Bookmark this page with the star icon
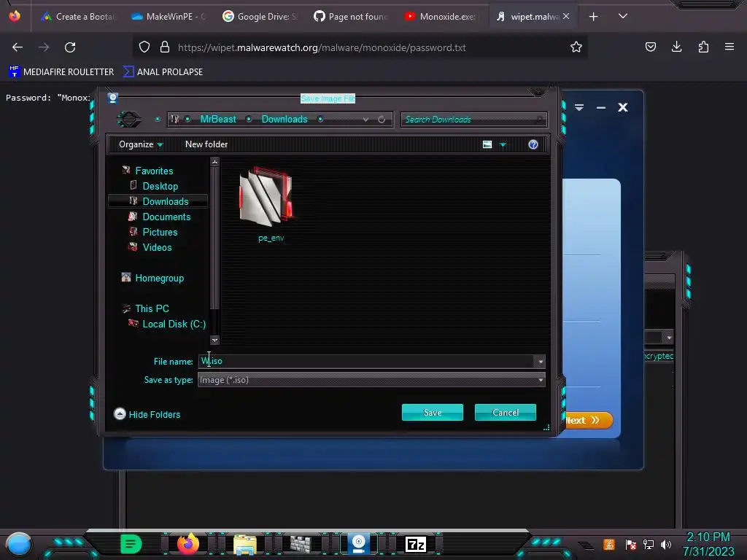747x560 pixels. (x=576, y=47)
